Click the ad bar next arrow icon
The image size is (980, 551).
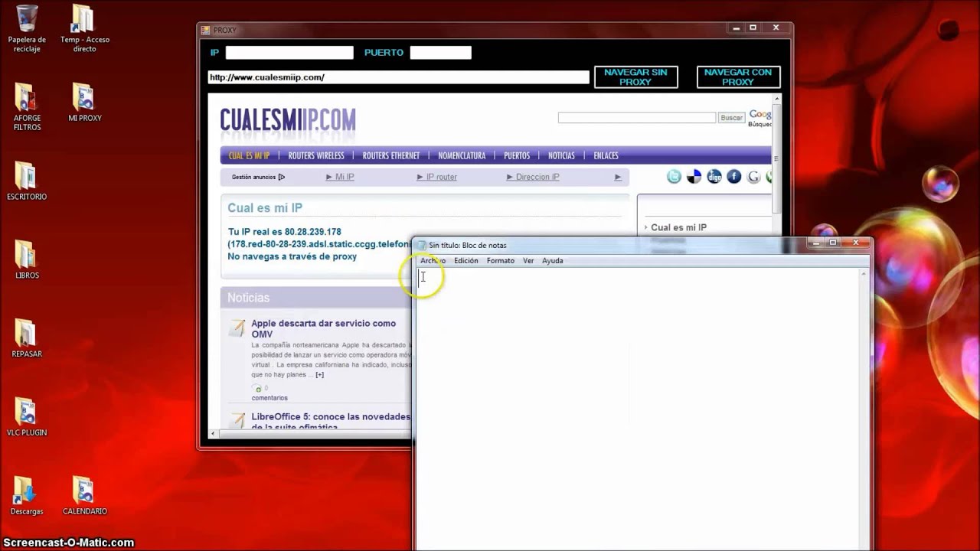[x=618, y=177]
